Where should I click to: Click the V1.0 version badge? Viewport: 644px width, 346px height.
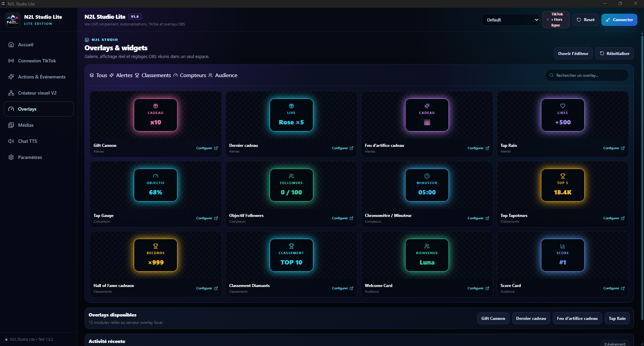tap(135, 17)
